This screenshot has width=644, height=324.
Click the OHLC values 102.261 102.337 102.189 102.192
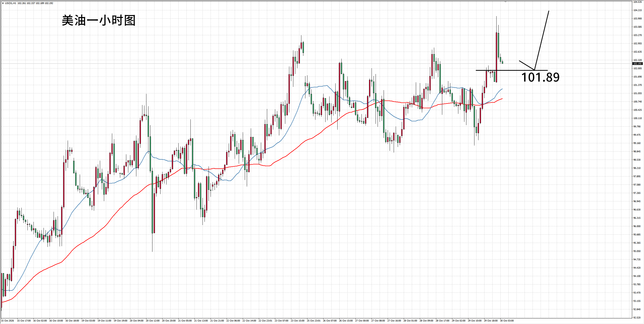(35, 3)
